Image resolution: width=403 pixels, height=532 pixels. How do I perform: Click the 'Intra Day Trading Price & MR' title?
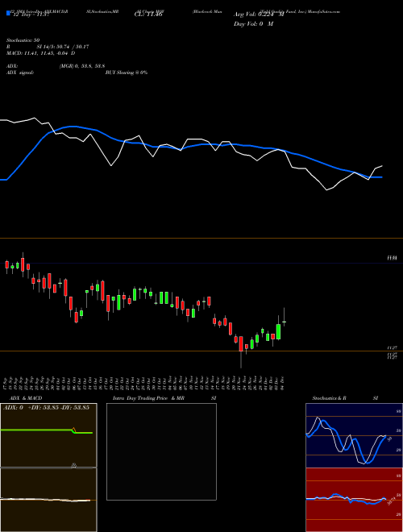pos(148,398)
